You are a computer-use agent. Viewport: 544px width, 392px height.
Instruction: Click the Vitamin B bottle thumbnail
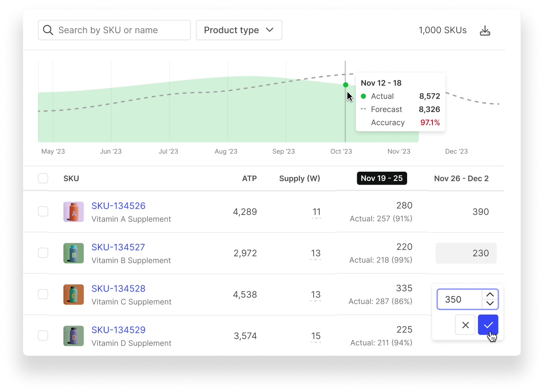pyautogui.click(x=74, y=254)
